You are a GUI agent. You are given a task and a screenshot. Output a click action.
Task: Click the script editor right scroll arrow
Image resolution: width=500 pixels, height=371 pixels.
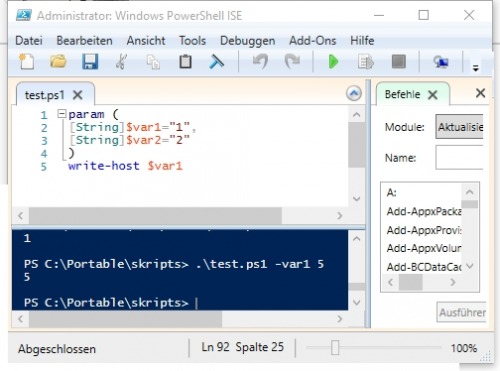pos(340,216)
